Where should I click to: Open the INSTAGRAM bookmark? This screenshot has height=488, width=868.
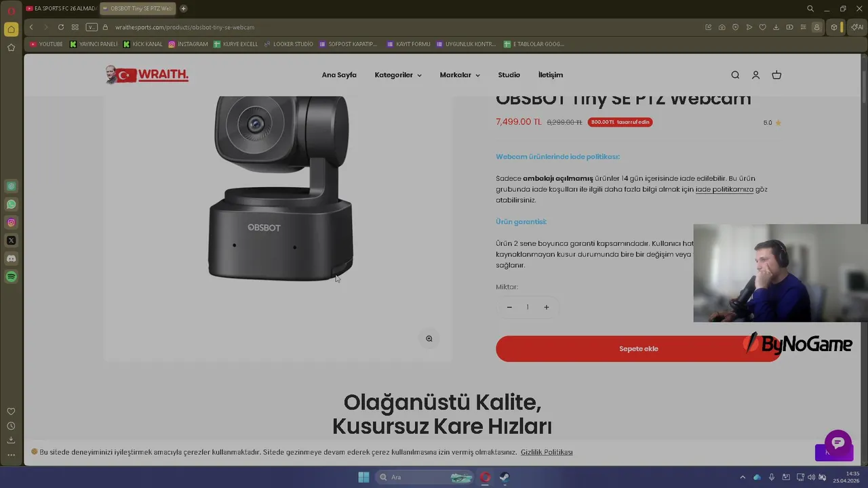click(189, 44)
